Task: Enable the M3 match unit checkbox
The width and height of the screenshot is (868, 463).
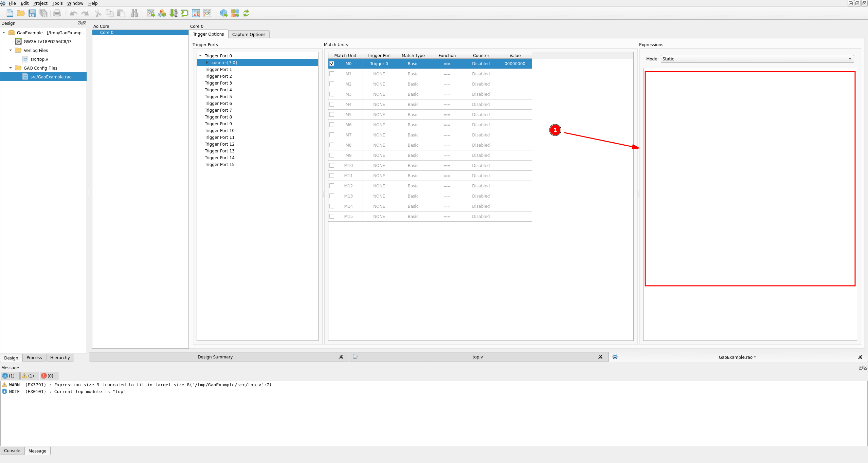Action: 332,94
